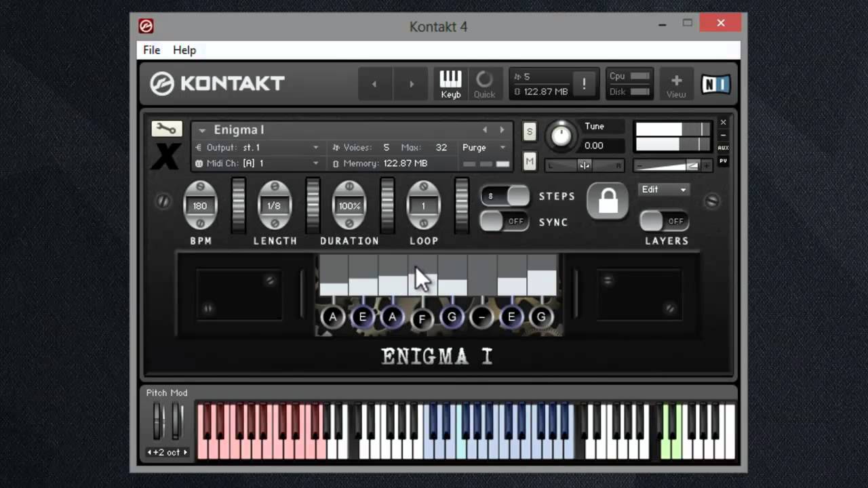This screenshot has width=868, height=488.
Task: Click the fifth step note knob G
Action: click(x=452, y=317)
